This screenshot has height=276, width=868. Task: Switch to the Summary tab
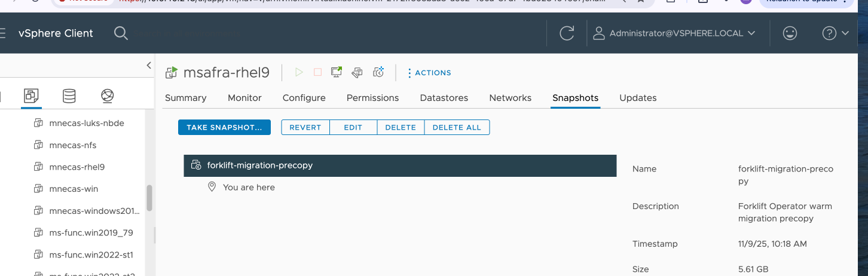coord(185,98)
